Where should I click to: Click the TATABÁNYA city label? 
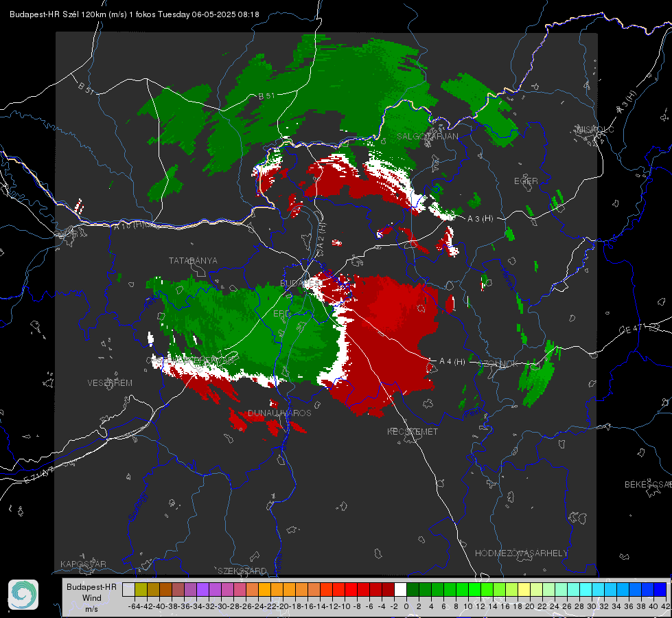193,260
